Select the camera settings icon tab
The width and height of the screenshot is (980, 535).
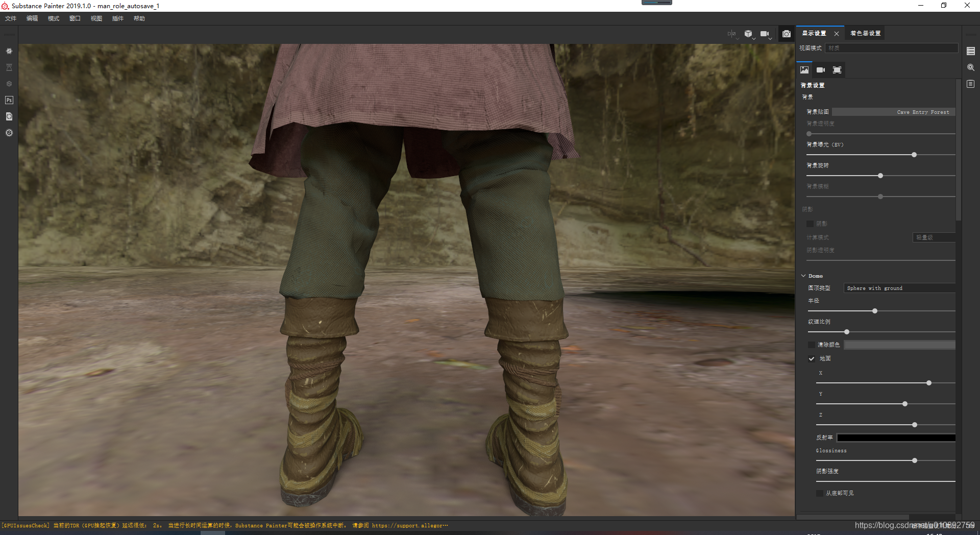pyautogui.click(x=821, y=70)
